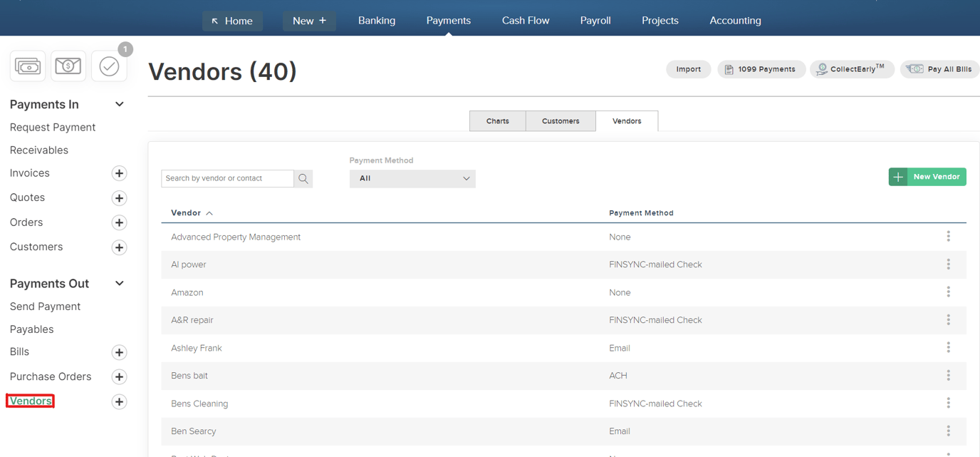Viewport: 980px width, 457px height.
Task: Open the payment envelope sidebar icon
Action: coord(68,66)
